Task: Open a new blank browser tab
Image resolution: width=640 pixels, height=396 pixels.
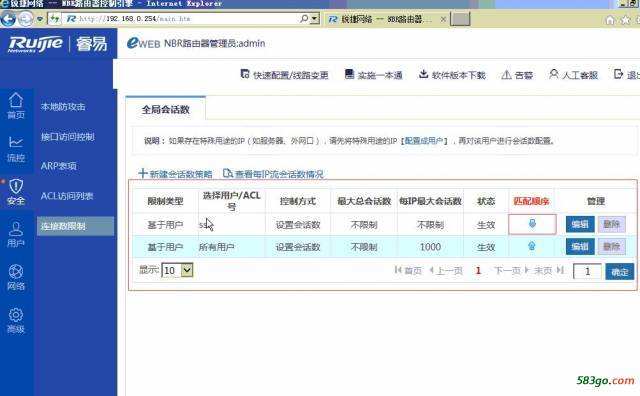Action: point(460,19)
